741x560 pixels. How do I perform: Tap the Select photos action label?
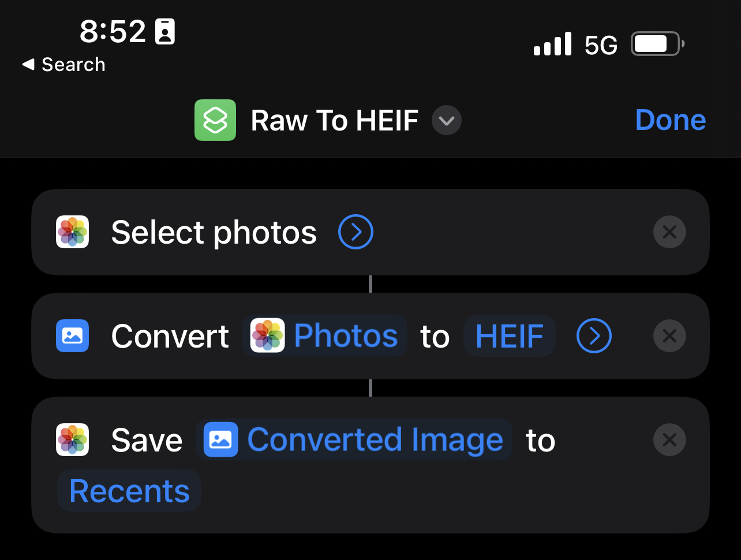point(214,233)
